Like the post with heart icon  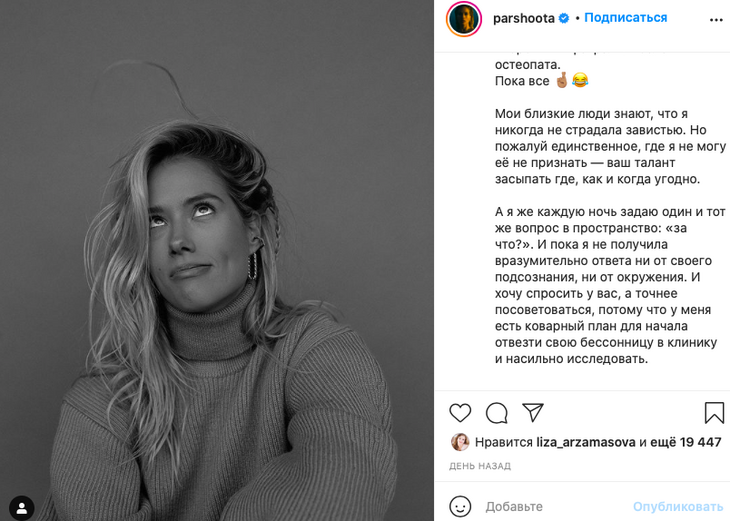coord(460,413)
